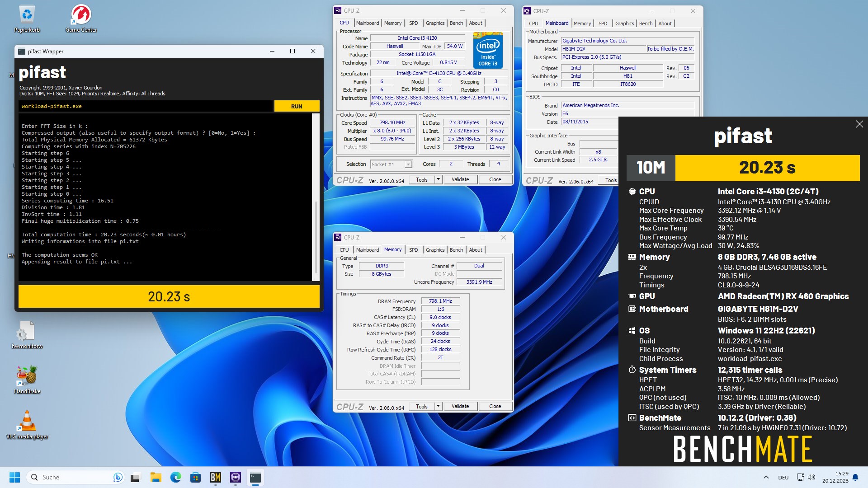This screenshot has height=488, width=868.
Task: Click Validate in CPU-Z CPU window
Action: 460,179
